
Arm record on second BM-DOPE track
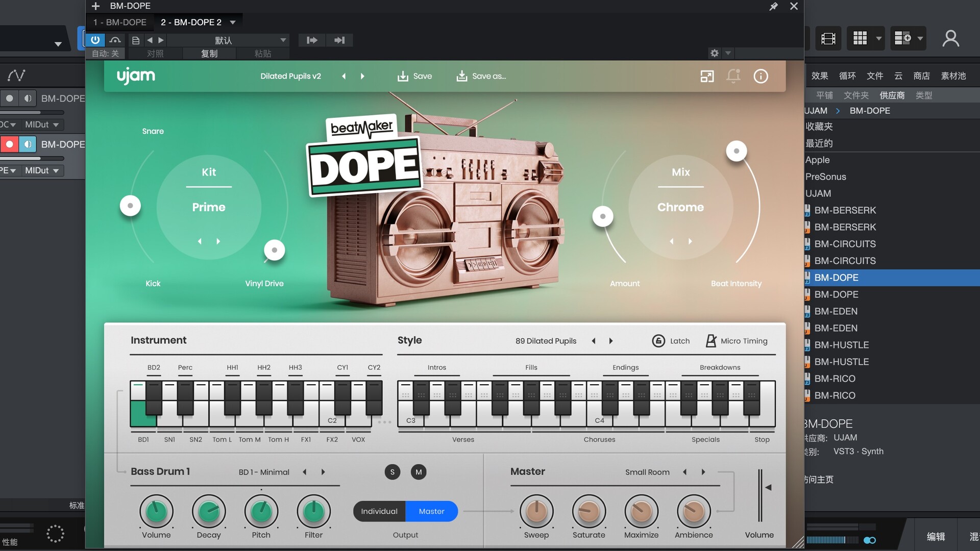(9, 144)
